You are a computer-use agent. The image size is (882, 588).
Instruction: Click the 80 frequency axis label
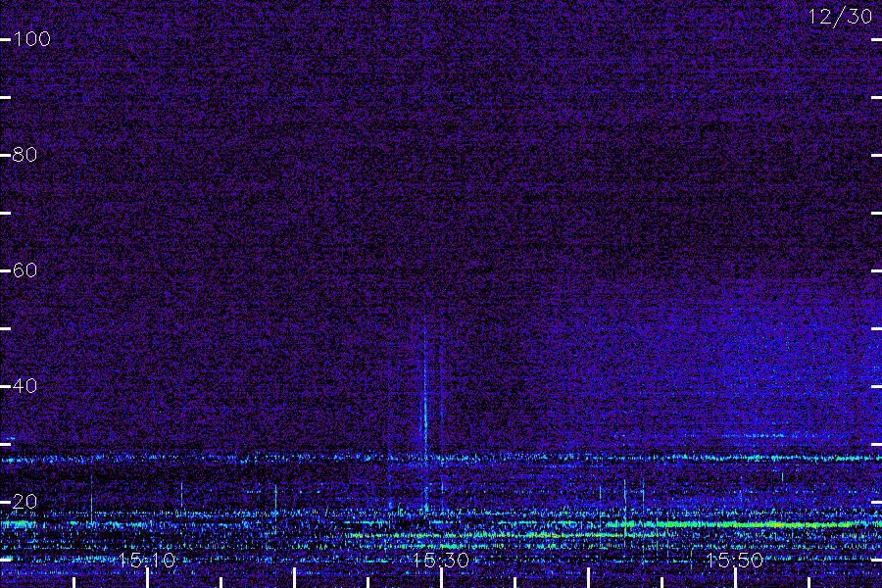coord(24,154)
